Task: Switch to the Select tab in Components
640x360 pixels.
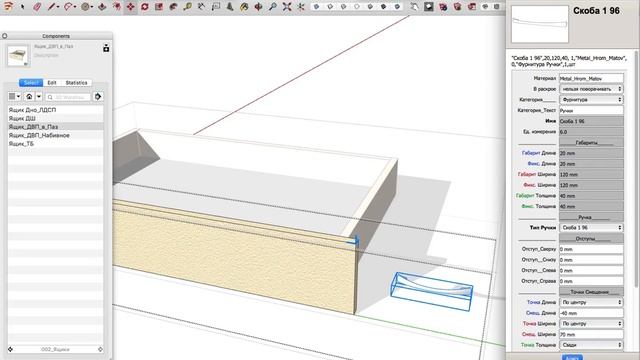Action: (31, 83)
